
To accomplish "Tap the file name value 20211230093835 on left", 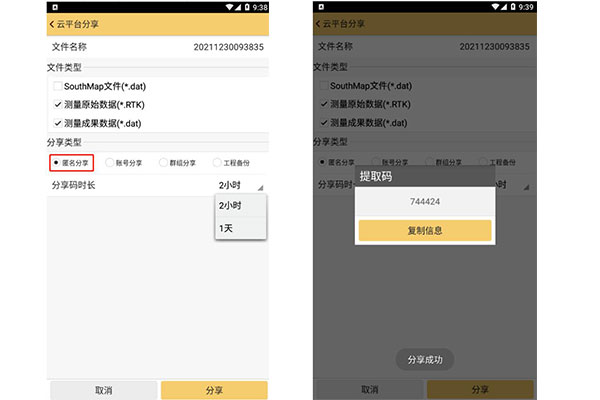I will point(228,47).
